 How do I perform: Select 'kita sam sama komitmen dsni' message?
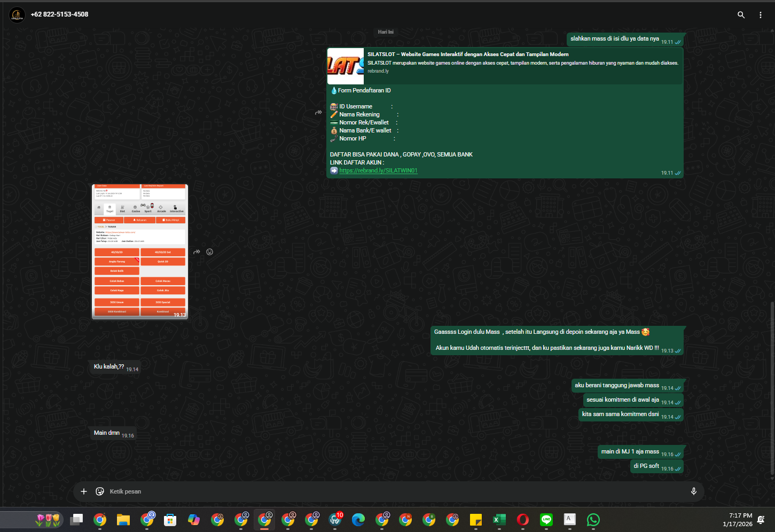pyautogui.click(x=631, y=414)
